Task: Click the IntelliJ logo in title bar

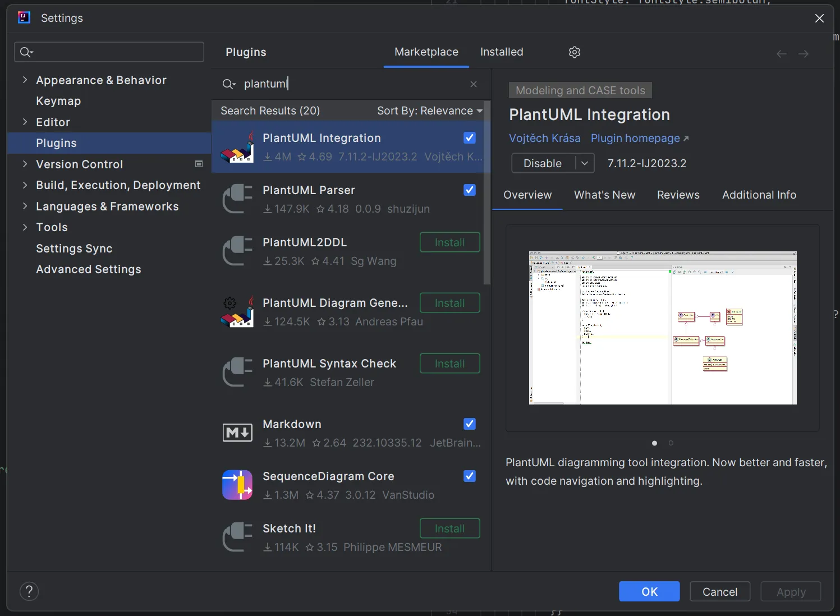Action: pyautogui.click(x=24, y=17)
